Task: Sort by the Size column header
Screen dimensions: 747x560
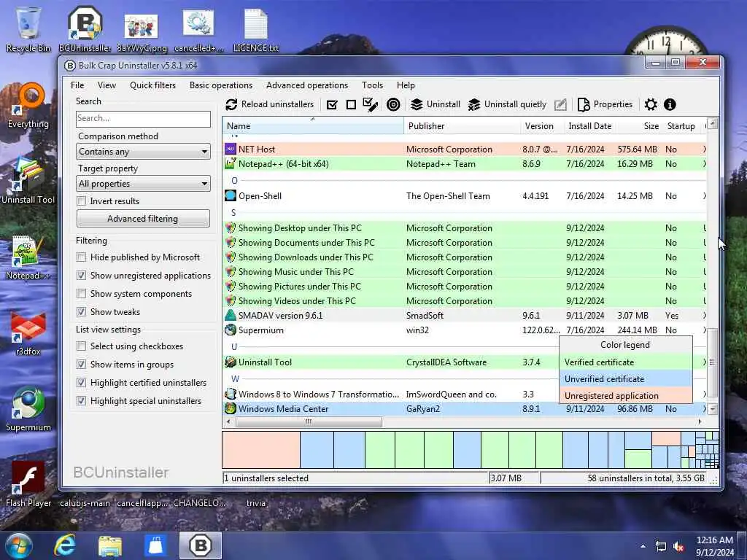Action: point(640,125)
